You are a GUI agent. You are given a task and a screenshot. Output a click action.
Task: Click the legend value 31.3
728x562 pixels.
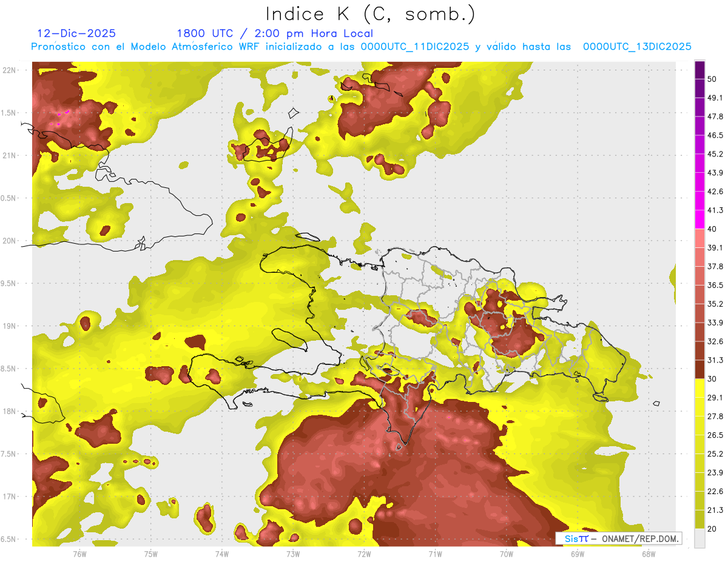pyautogui.click(x=715, y=360)
